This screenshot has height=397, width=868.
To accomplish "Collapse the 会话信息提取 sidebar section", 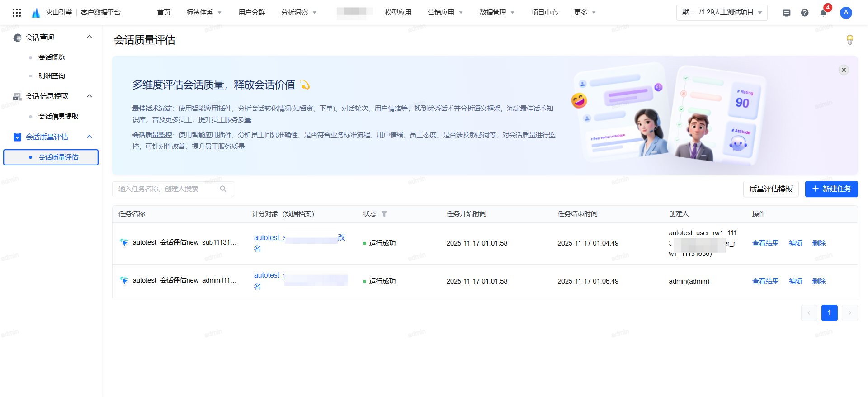I will point(90,96).
